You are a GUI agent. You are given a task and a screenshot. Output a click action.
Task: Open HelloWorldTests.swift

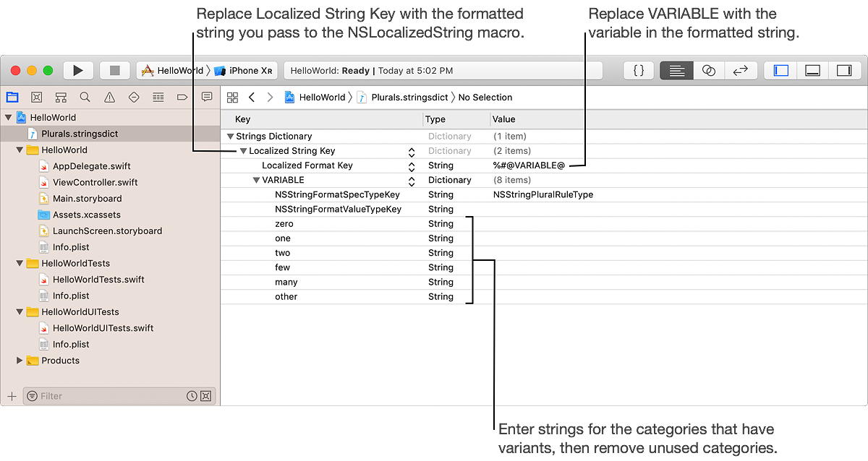pyautogui.click(x=98, y=280)
